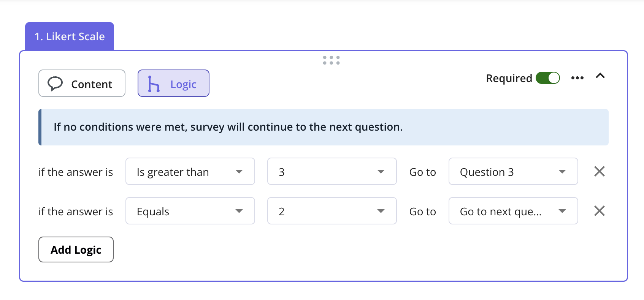This screenshot has width=644, height=300.
Task: Delete the 'Equals' logic rule
Action: (599, 211)
